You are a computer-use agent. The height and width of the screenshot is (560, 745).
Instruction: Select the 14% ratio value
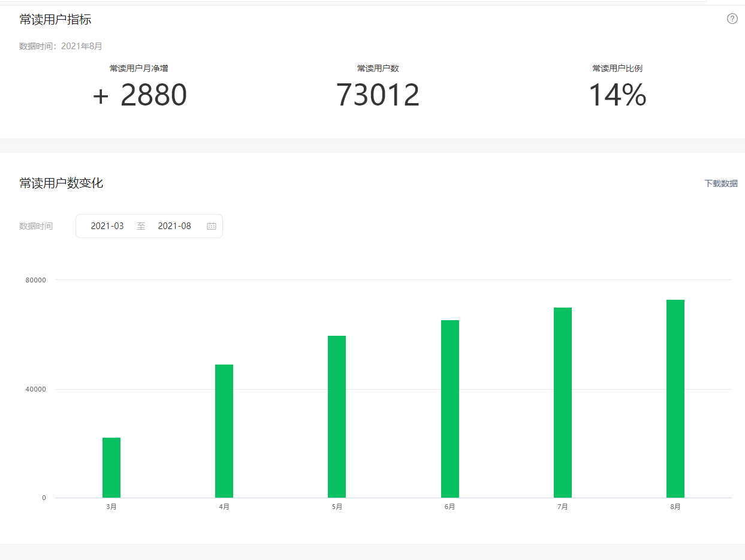617,95
